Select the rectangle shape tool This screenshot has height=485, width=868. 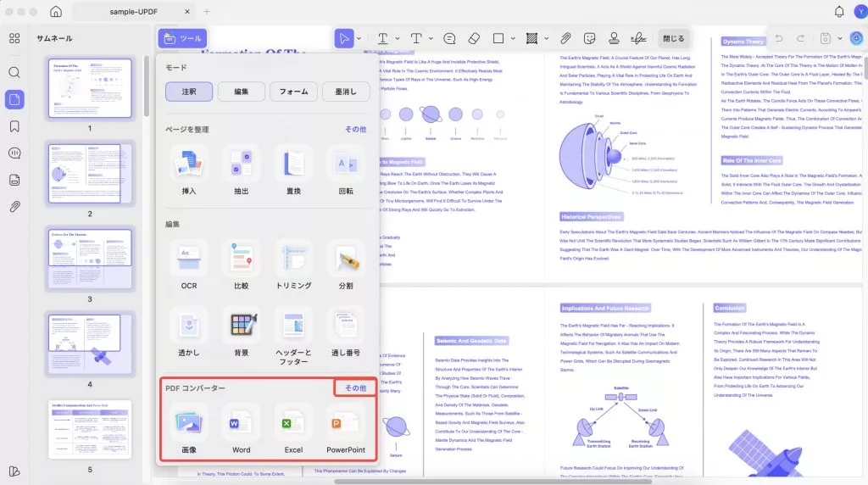coord(498,38)
